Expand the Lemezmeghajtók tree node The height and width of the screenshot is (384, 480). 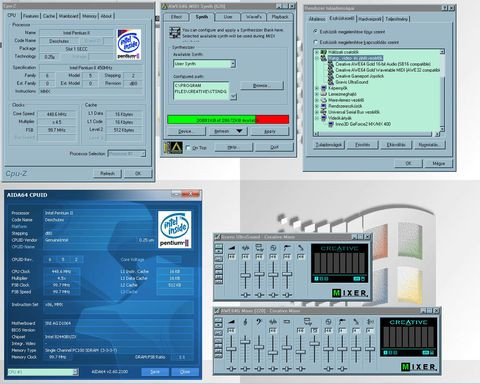pyautogui.click(x=317, y=94)
